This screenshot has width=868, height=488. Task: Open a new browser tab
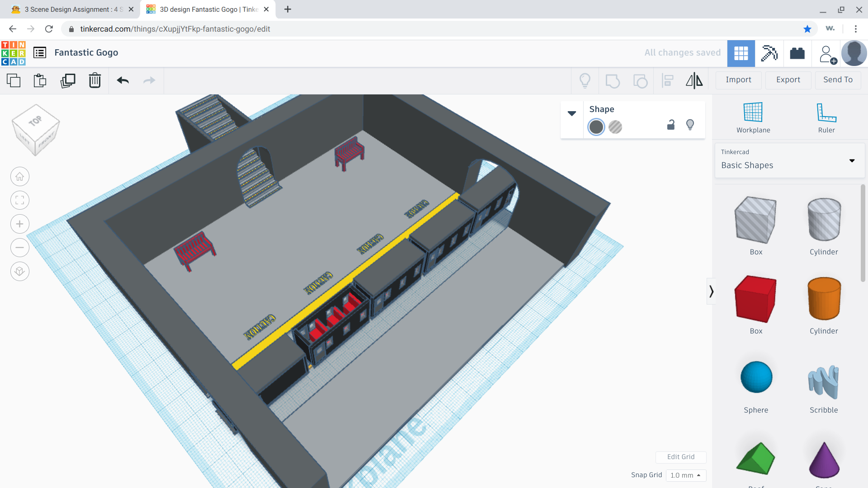tap(288, 9)
